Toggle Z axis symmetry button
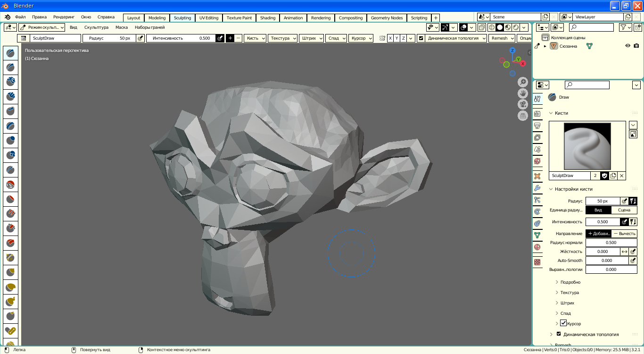Image resolution: width=644 pixels, height=354 pixels. (404, 38)
